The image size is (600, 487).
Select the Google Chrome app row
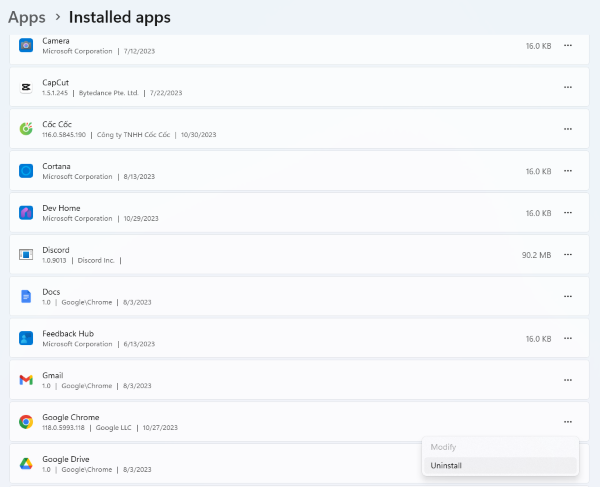[x=250, y=422]
